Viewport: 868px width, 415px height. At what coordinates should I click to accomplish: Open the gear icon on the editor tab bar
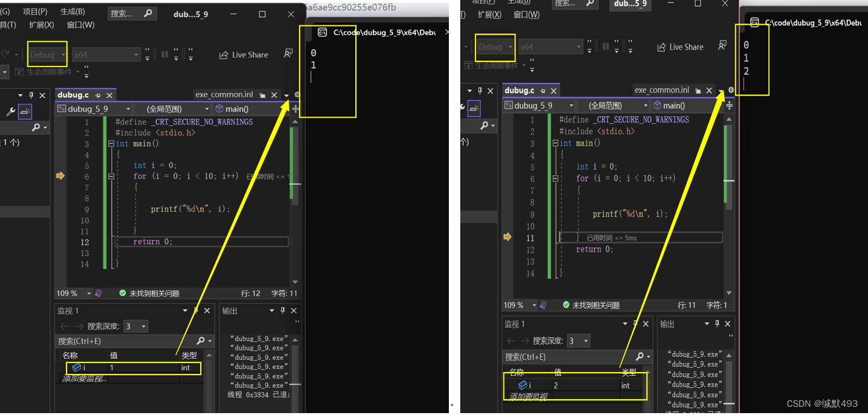point(296,94)
